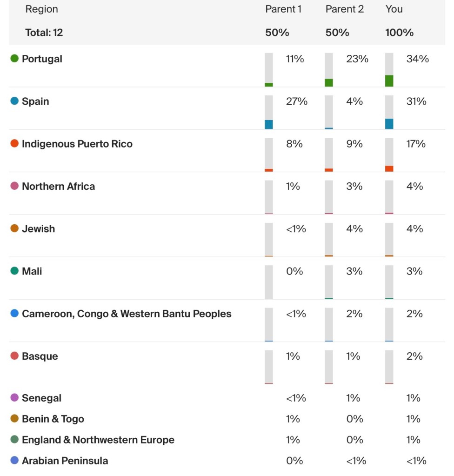Click the teal Mali region dot

coord(14,271)
